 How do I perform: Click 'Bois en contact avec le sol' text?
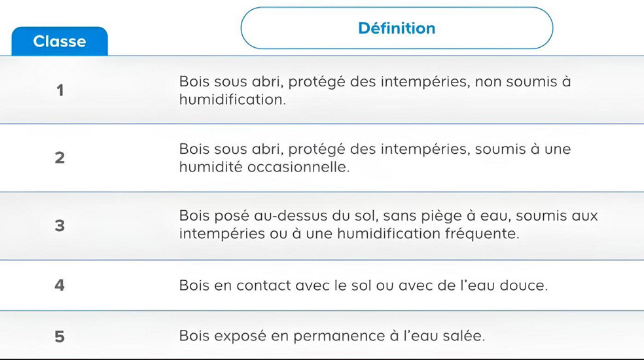tap(275, 285)
